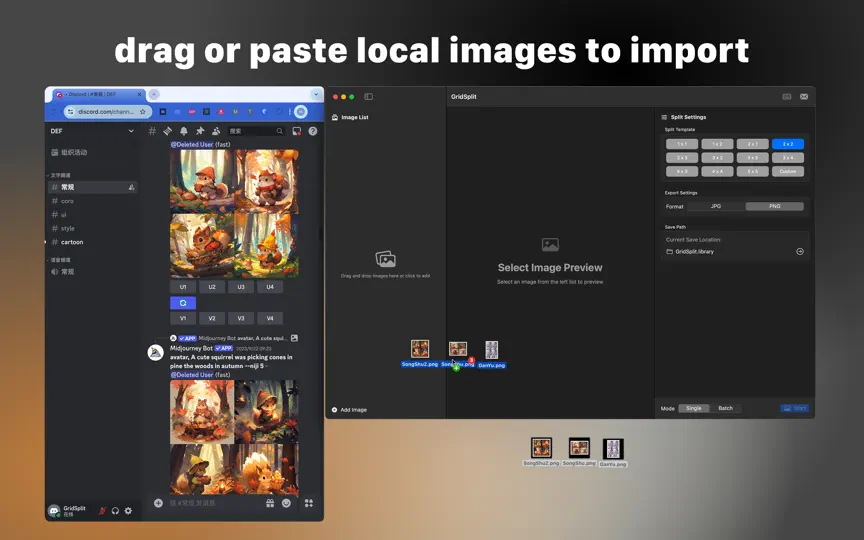Viewport: 864px width, 540px height.
Task: Set export format to PNG
Action: click(775, 206)
